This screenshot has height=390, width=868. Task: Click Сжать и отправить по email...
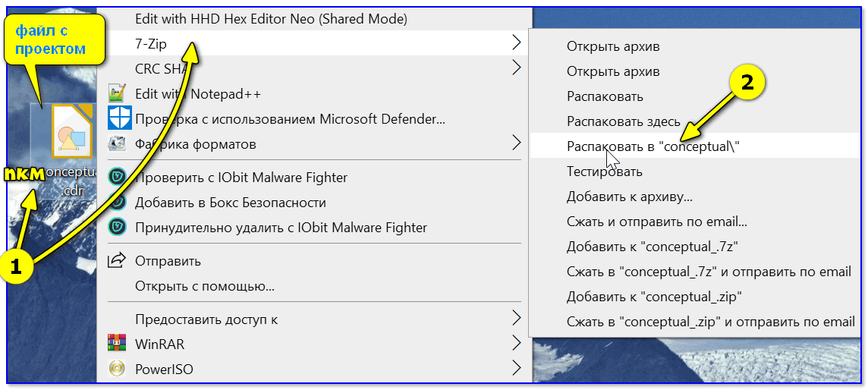coord(657,222)
